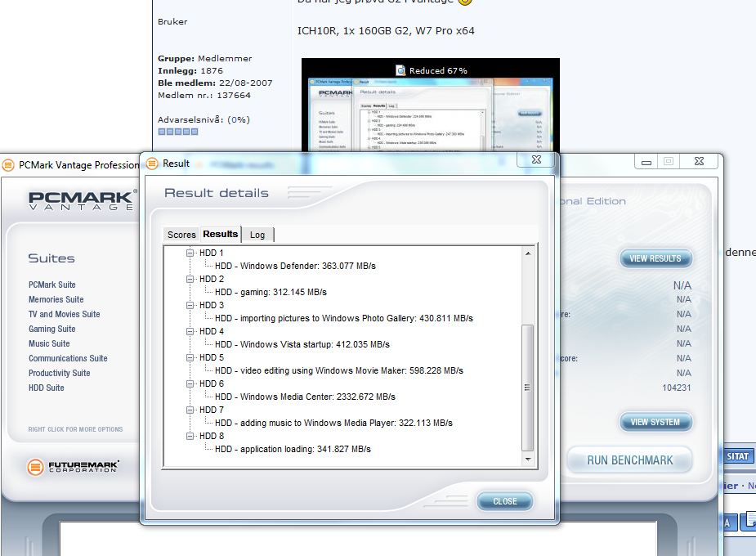Select the HDD Suite entry
Image resolution: width=756 pixels, height=556 pixels.
coord(47,388)
